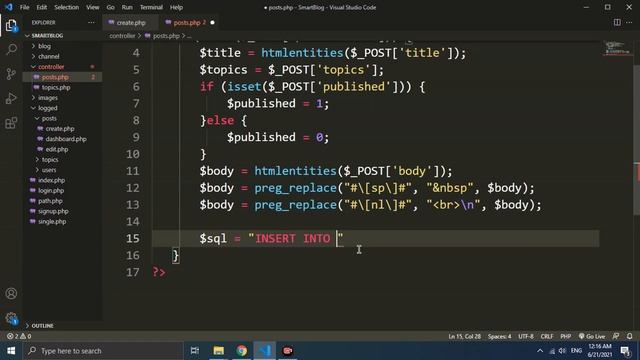This screenshot has width=640, height=360.
Task: Click the code minimap preview
Action: (617, 48)
